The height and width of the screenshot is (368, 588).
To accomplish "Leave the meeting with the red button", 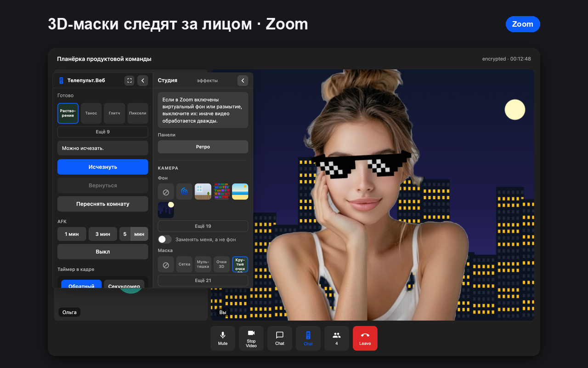I will (x=365, y=339).
